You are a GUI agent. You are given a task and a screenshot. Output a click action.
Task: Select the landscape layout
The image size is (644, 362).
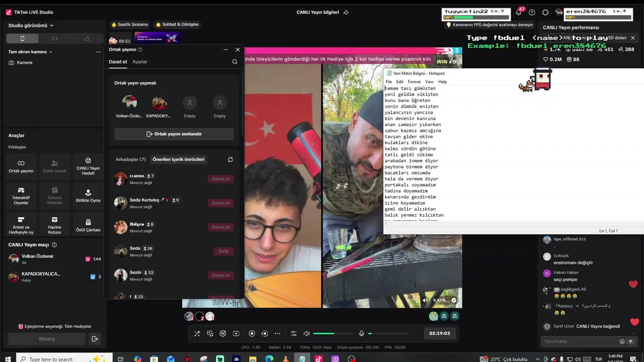pyautogui.click(x=55, y=38)
